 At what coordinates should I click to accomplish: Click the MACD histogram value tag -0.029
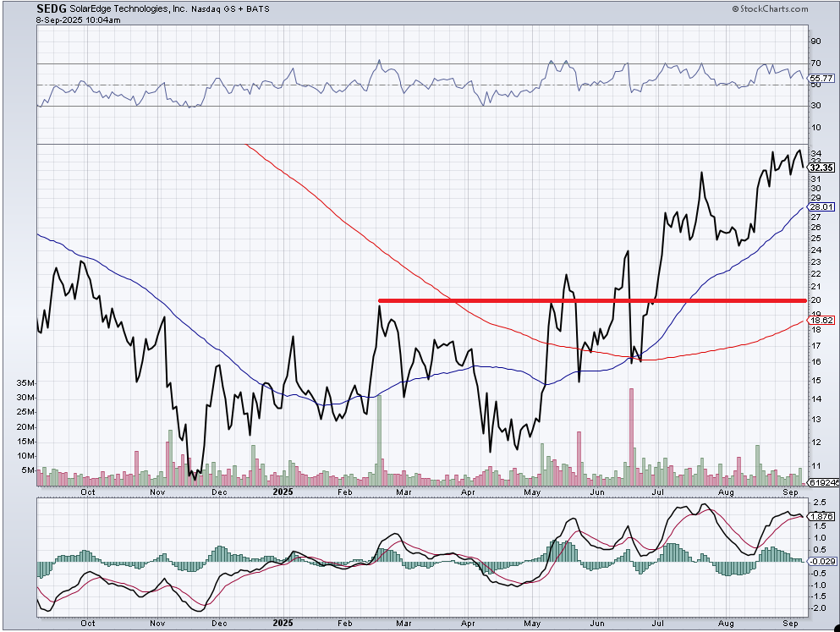(822, 561)
